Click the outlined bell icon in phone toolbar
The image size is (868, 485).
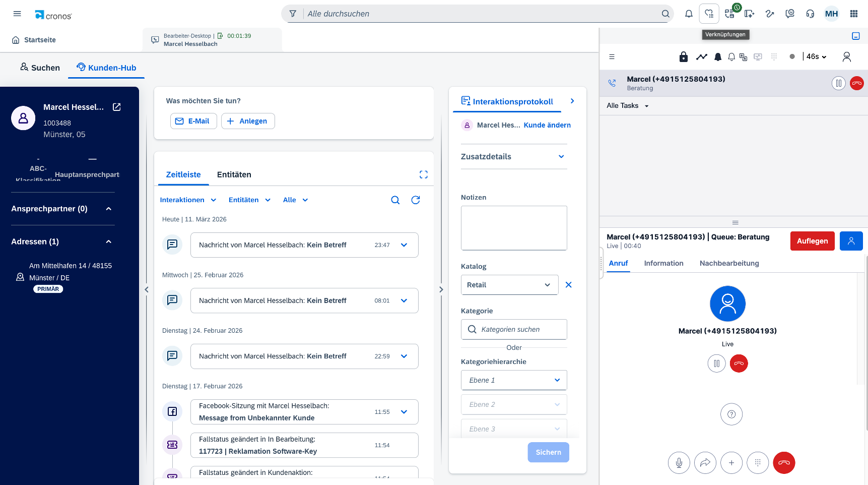731,57
